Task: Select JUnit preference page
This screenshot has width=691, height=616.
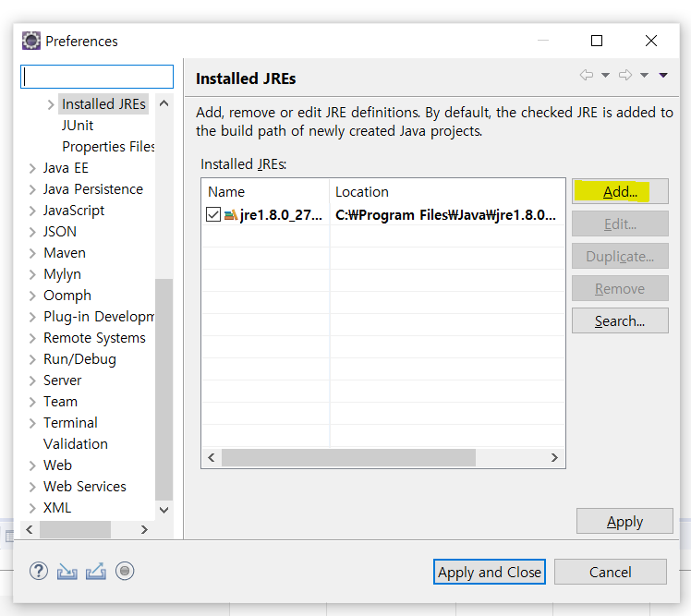Action: point(78,125)
